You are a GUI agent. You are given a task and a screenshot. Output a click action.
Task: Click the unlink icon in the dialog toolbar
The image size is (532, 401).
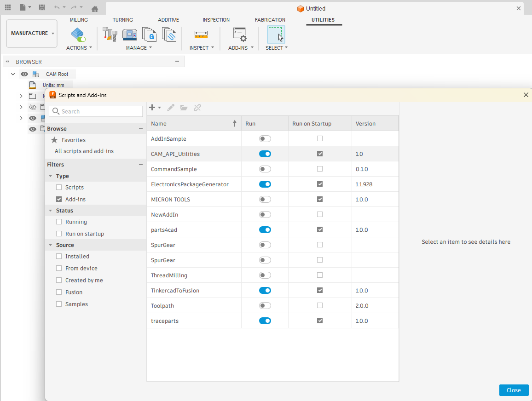tap(197, 108)
